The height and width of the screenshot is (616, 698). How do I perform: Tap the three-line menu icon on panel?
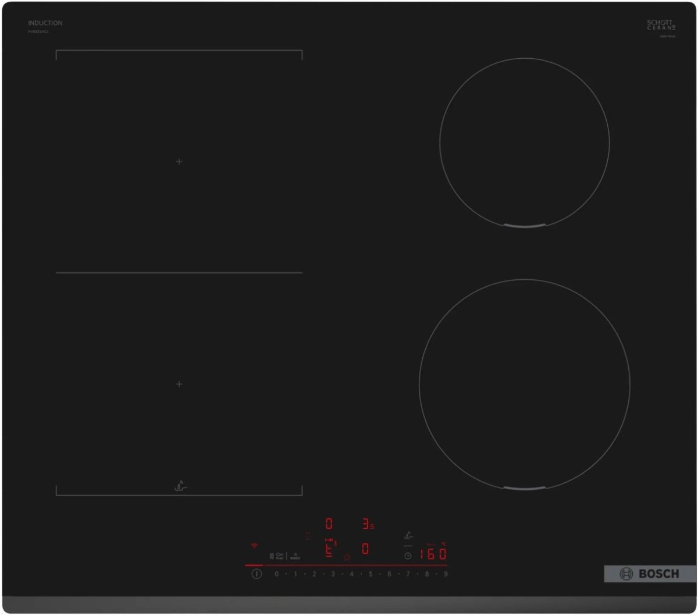coord(308,535)
